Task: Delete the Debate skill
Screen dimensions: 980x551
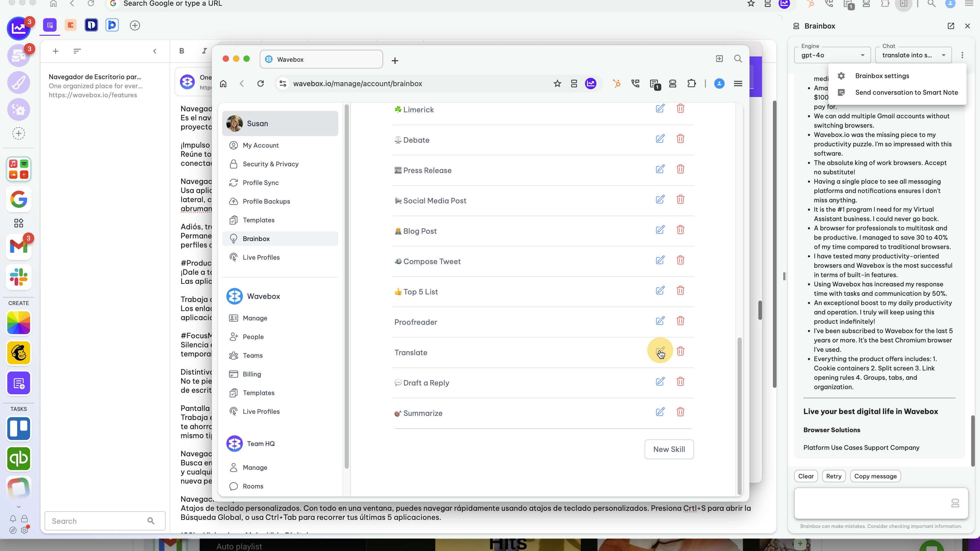Action: pyautogui.click(x=680, y=139)
